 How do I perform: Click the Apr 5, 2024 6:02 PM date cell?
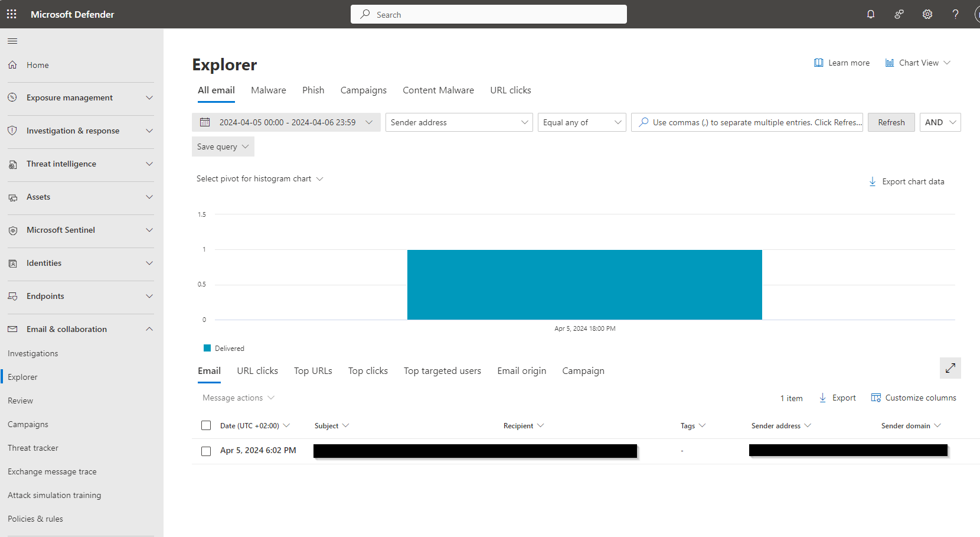pyautogui.click(x=258, y=450)
